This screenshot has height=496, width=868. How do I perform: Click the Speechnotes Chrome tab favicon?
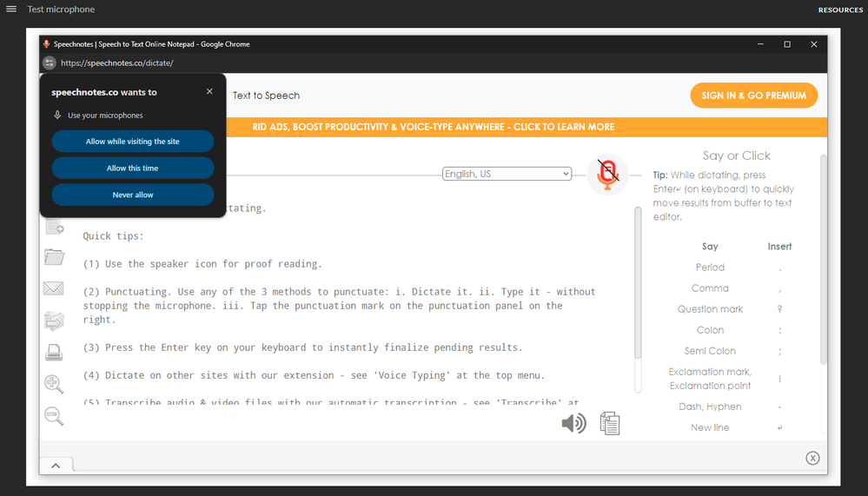click(x=47, y=43)
